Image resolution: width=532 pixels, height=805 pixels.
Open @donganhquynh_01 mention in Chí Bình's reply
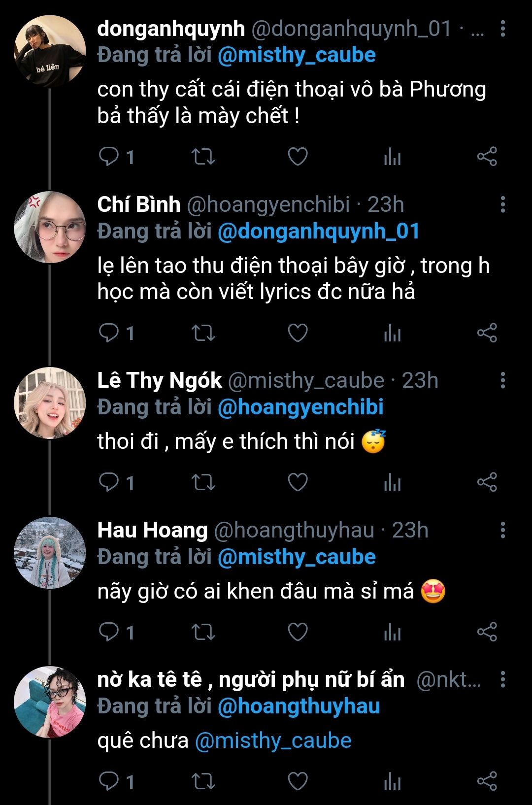318,231
